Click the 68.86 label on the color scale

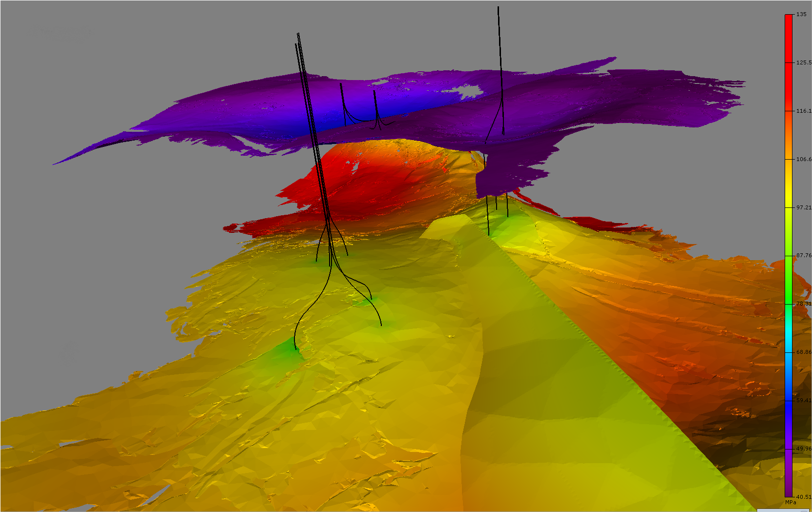click(804, 352)
